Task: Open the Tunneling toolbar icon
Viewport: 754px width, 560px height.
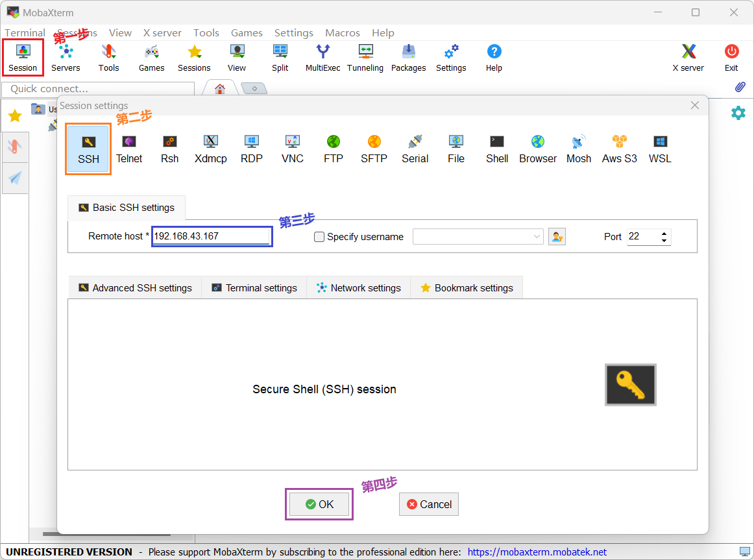Action: coord(365,58)
